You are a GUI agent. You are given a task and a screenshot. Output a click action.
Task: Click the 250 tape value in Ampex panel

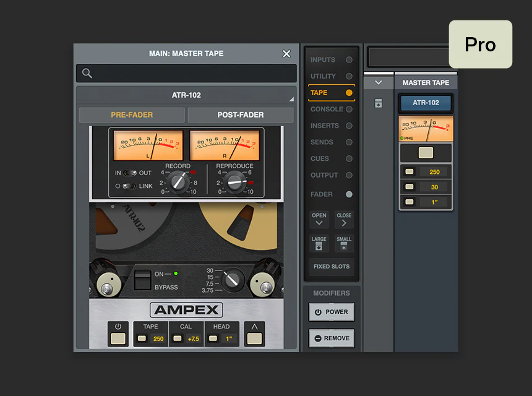158,338
